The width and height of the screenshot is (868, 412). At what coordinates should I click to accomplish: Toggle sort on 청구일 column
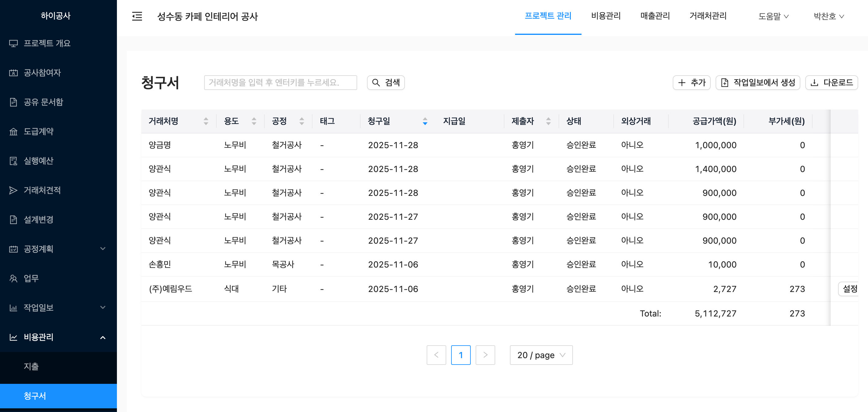click(425, 121)
